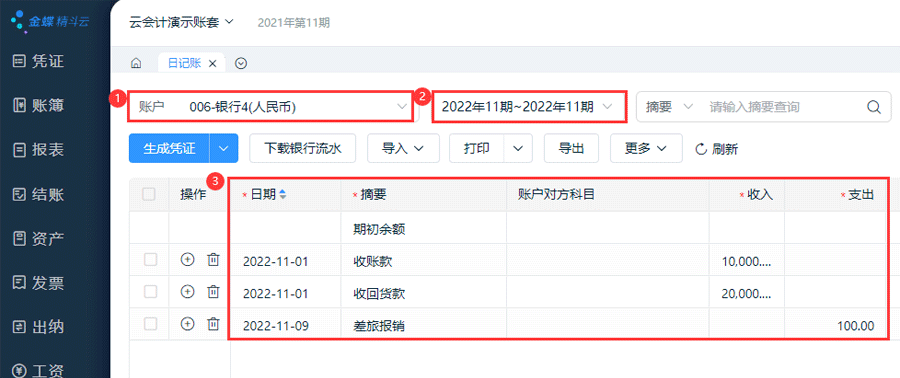Click the 生成凭证 button

tap(169, 149)
